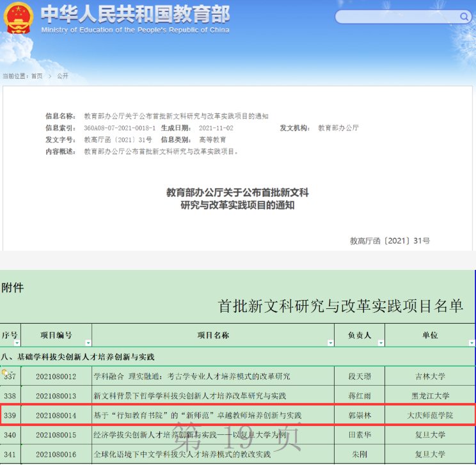This screenshot has width=476, height=465.
Task: Open the 首页 breadcrumb link
Action: coord(37,76)
